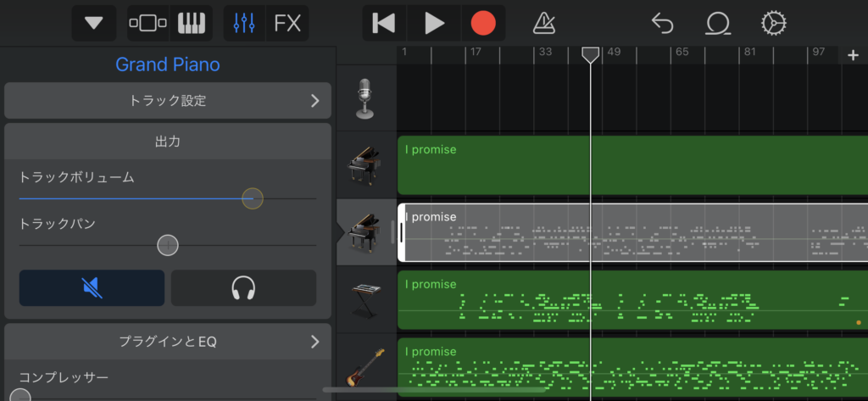Solo track with headphones button
868x401 pixels.
[x=243, y=288]
